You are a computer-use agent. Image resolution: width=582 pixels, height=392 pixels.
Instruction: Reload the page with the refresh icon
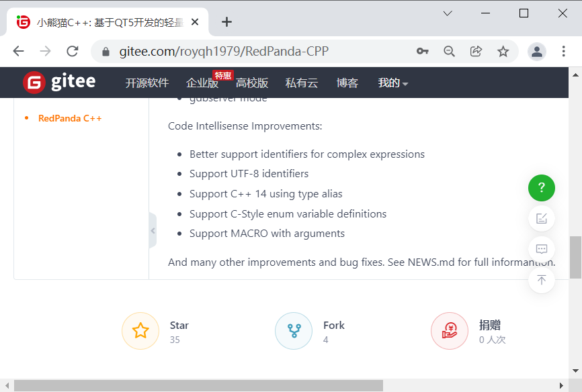(x=73, y=51)
